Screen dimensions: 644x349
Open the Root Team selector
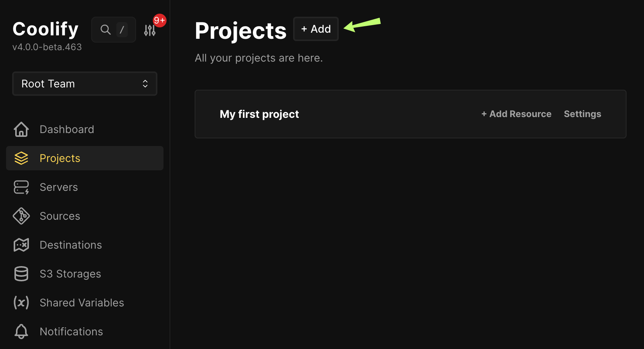pyautogui.click(x=84, y=84)
